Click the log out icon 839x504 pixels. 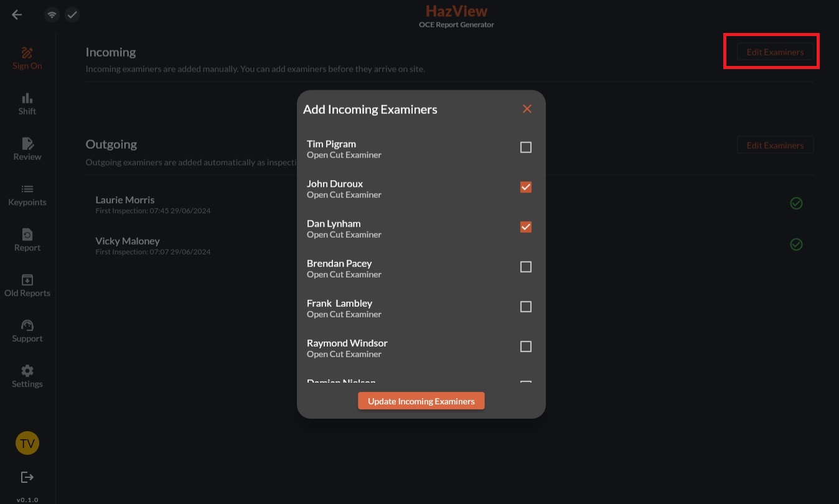27,477
